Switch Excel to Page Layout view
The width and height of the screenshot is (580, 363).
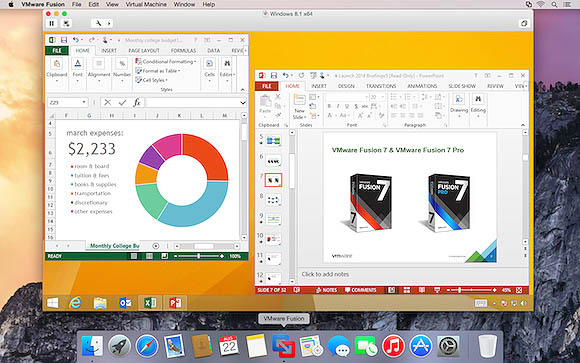point(149,256)
